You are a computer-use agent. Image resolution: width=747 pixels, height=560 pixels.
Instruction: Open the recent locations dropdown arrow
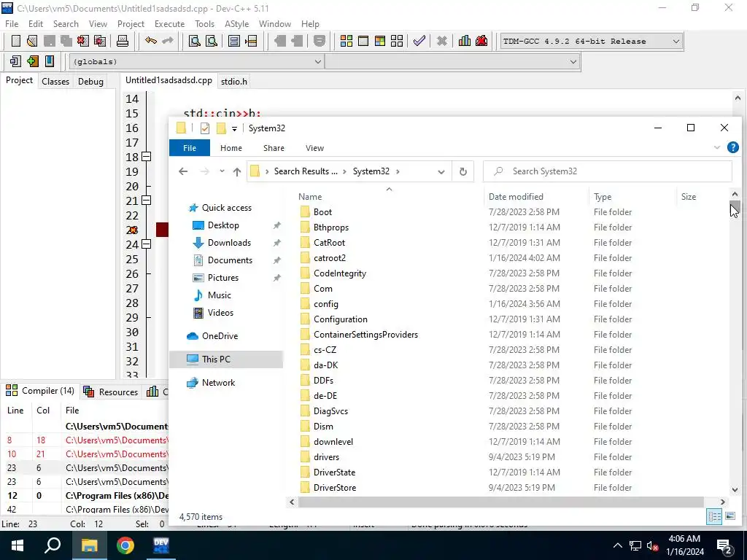coord(222,171)
